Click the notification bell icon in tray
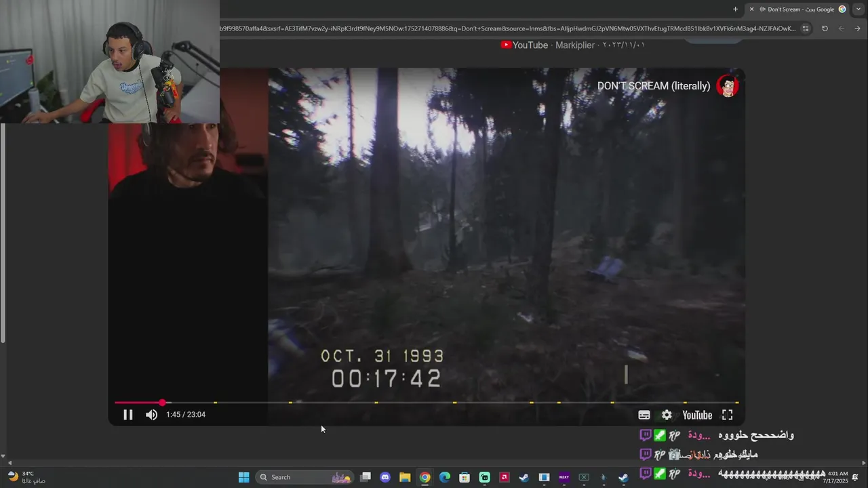 [856, 477]
